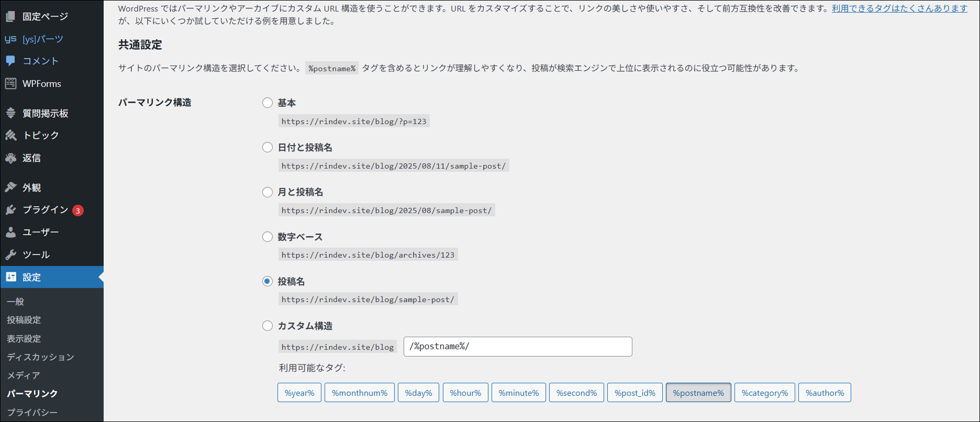Open 利用できるタグはたくさんあります link
The height and width of the screenshot is (422, 980).
[899, 8]
